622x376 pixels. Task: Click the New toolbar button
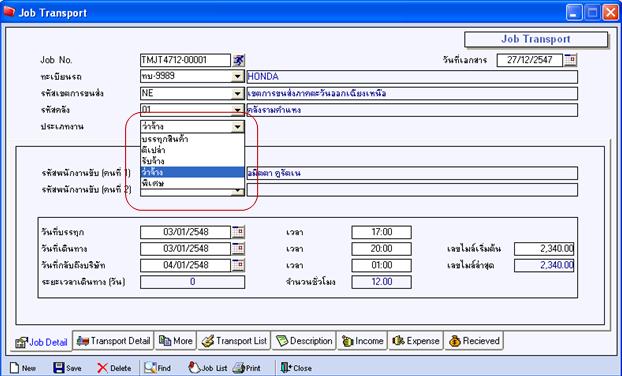pyautogui.click(x=23, y=368)
